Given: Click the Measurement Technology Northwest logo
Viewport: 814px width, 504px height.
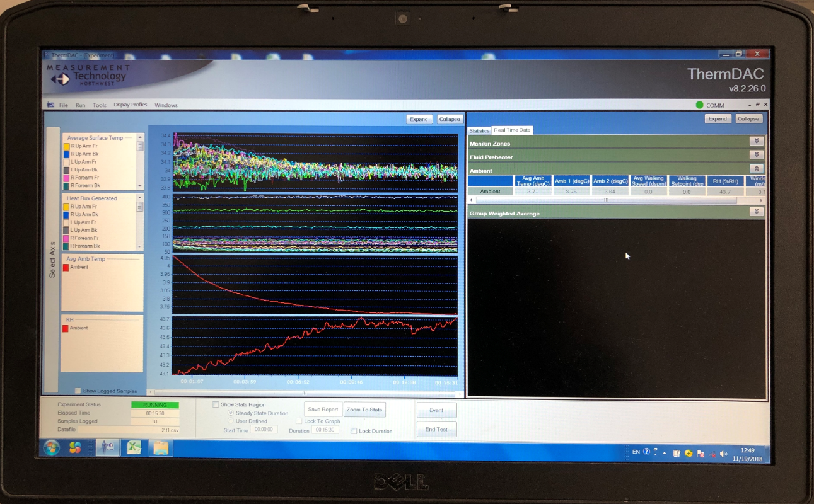Looking at the screenshot, I should (88, 76).
